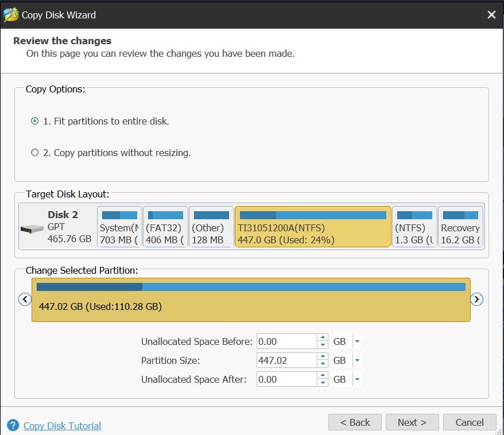Click the right arrow beside partition bar
This screenshot has width=504, height=435.
(476, 300)
